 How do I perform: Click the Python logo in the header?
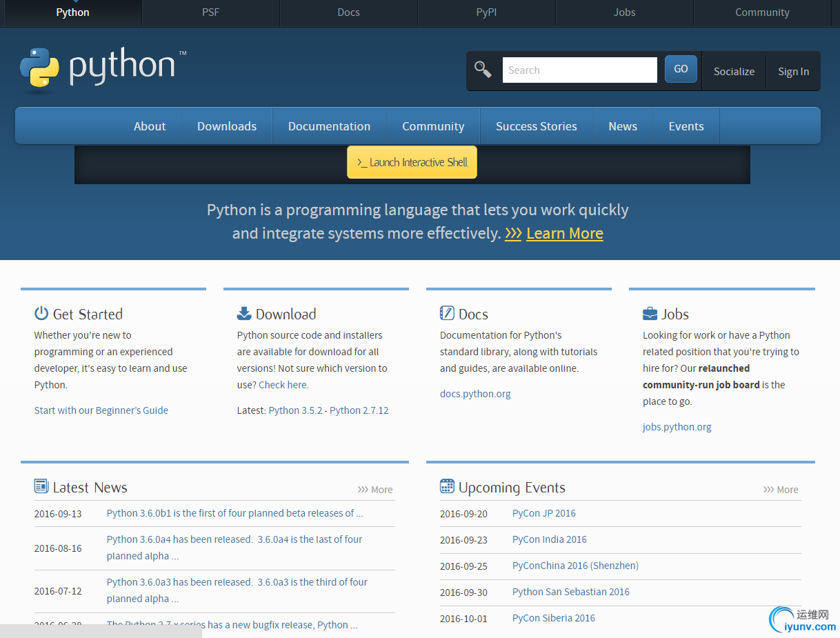(x=103, y=70)
